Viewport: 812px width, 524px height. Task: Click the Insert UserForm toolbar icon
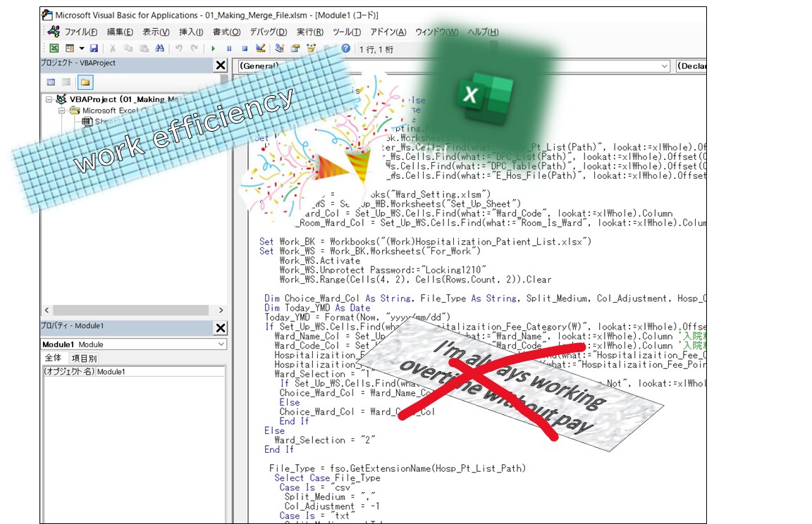pos(70,48)
